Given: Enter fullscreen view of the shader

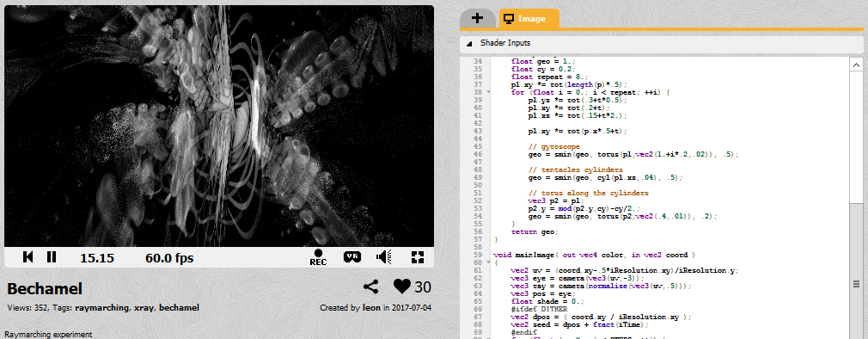Looking at the screenshot, I should click(418, 257).
